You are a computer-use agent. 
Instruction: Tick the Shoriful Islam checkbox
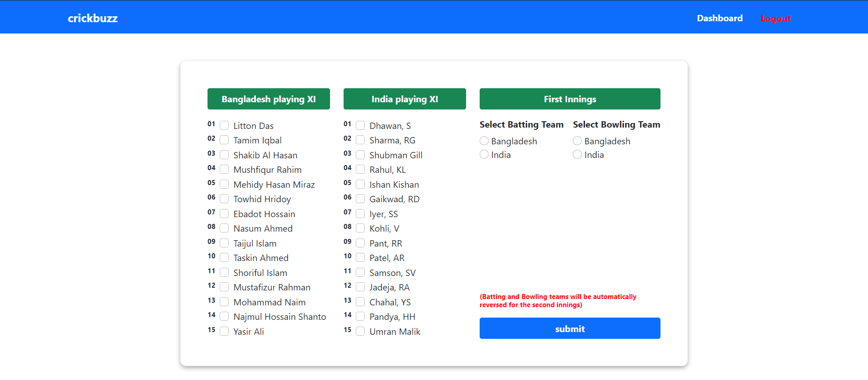(x=224, y=272)
